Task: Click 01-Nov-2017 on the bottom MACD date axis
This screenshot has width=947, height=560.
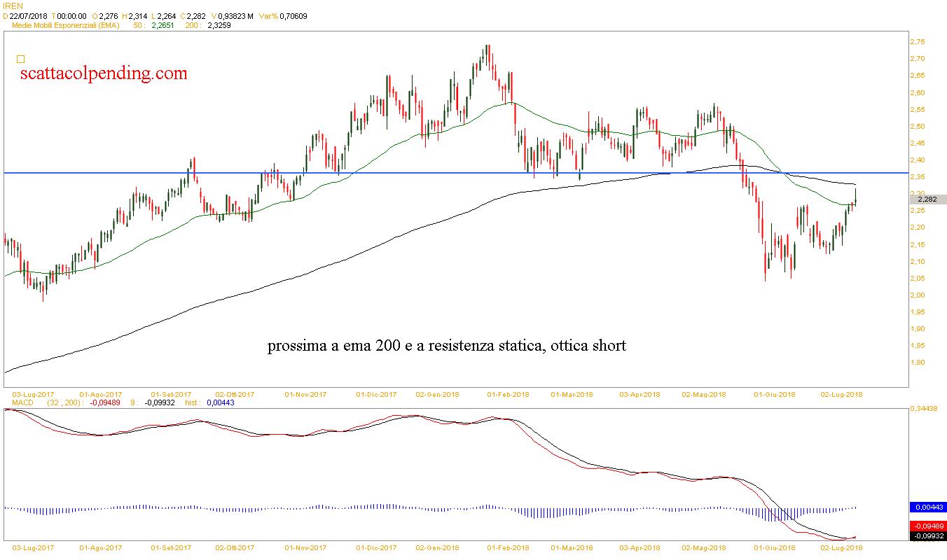Action: click(305, 547)
